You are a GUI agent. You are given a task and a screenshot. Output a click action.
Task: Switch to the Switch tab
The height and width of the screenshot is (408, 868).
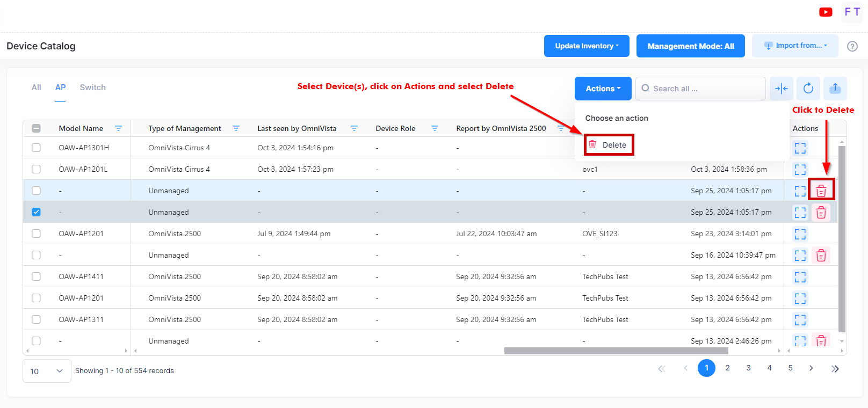92,88
